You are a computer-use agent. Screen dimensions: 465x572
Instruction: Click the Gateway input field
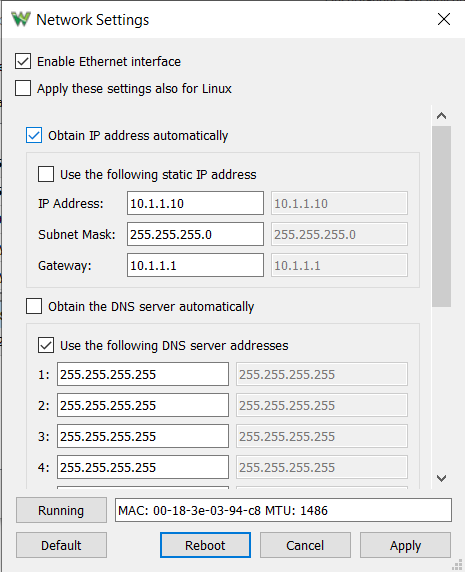tap(195, 265)
